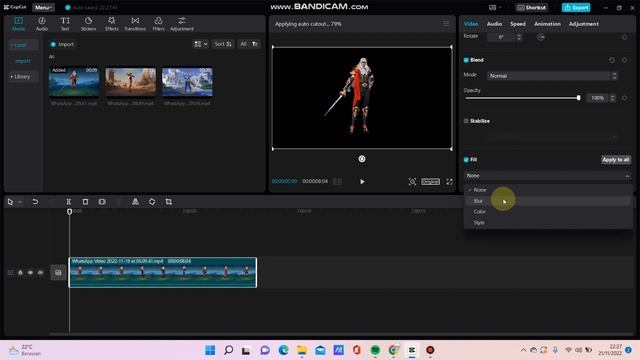Choose Blur in Fill dropdown
The image size is (640, 360).
click(548, 201)
